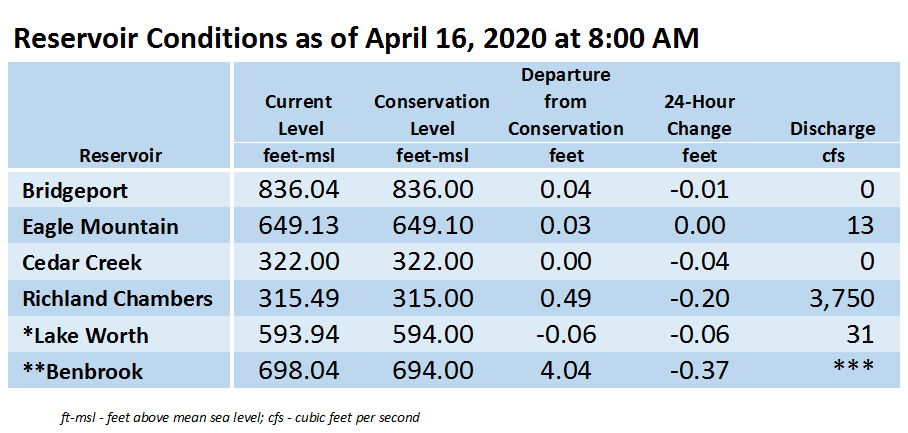Select the Reservoir column header
Image resolution: width=908 pixels, height=433 pixels.
120,155
